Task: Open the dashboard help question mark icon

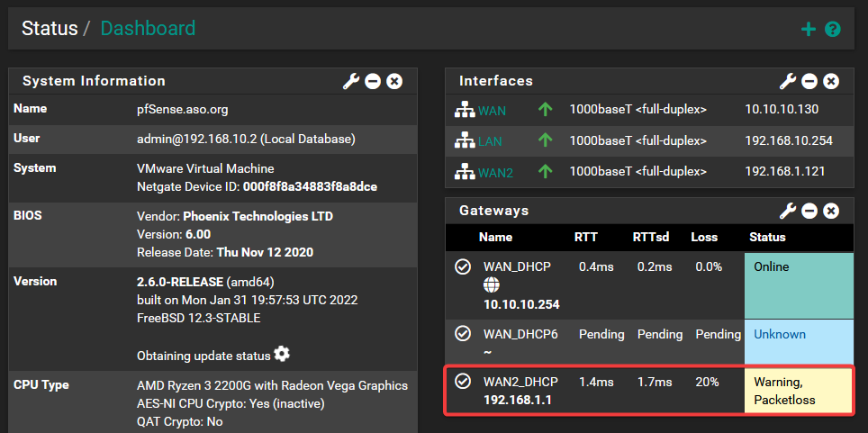Action: point(833,29)
